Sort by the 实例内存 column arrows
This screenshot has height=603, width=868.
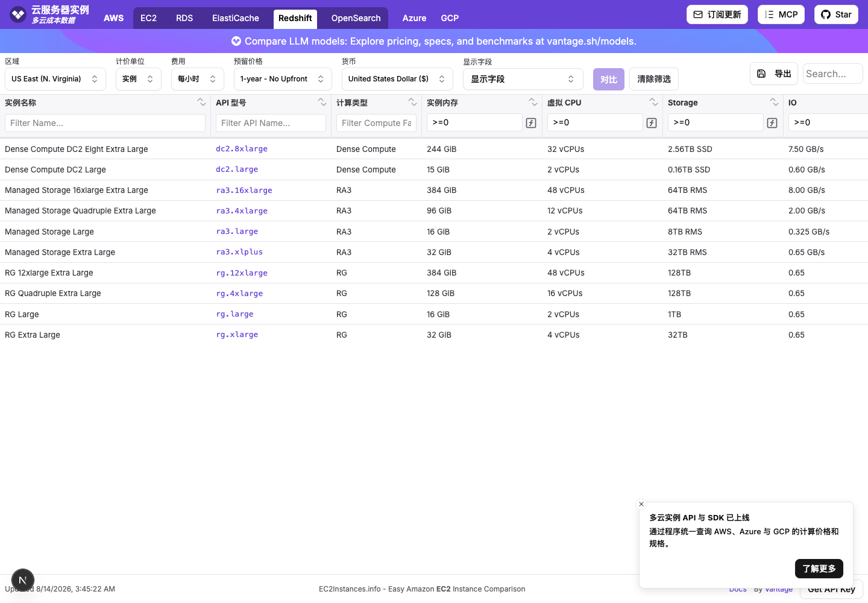(533, 103)
